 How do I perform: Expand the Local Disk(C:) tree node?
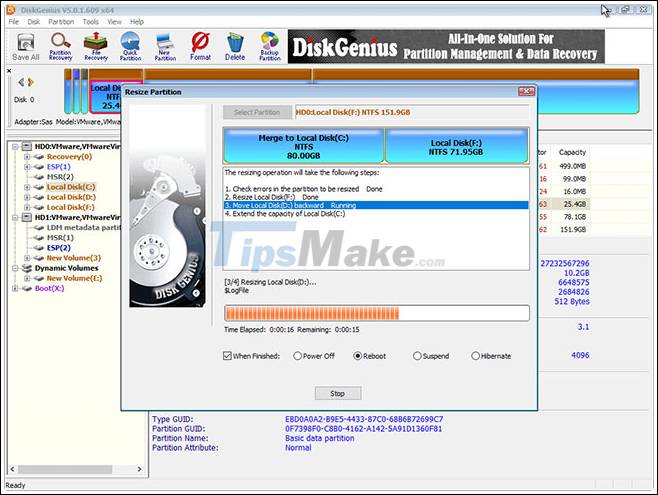[x=27, y=187]
